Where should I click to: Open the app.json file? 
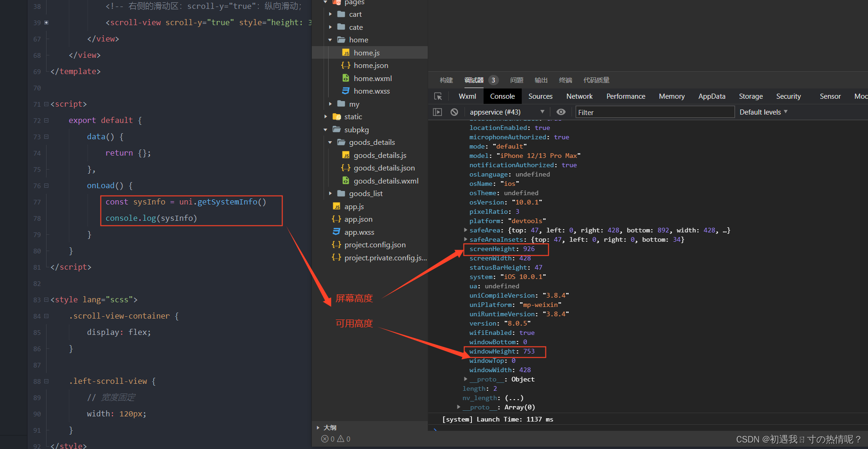point(358,219)
